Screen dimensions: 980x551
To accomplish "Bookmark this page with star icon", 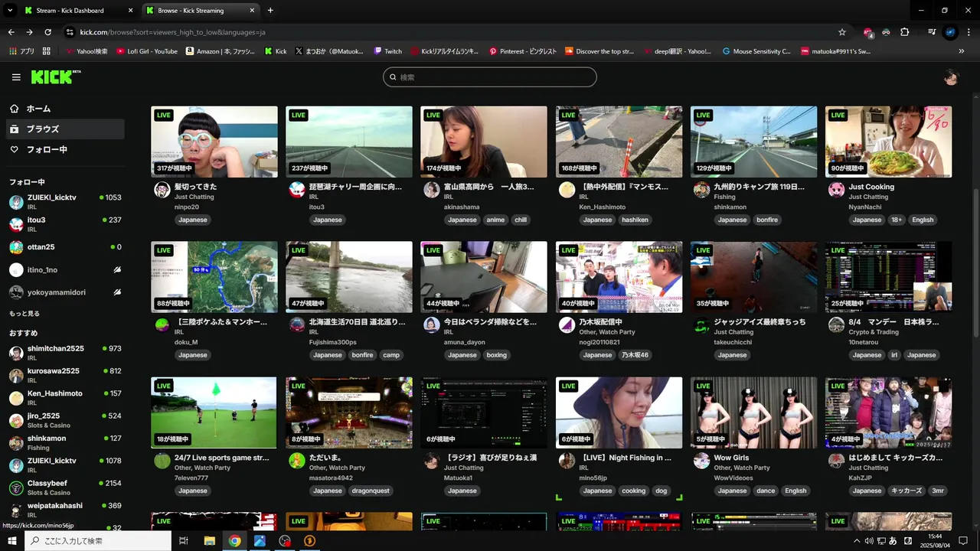I will [842, 32].
